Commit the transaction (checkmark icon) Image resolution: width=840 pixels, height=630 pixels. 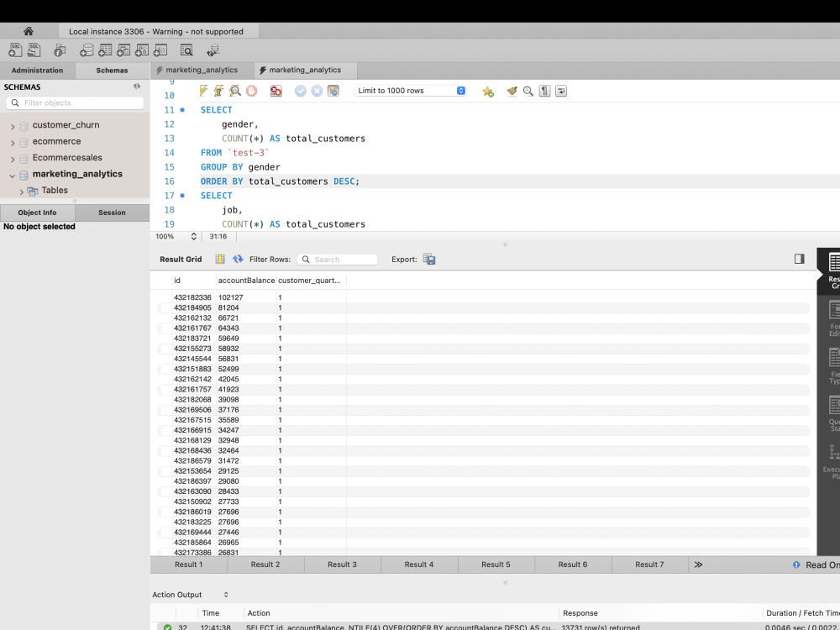[x=301, y=91]
